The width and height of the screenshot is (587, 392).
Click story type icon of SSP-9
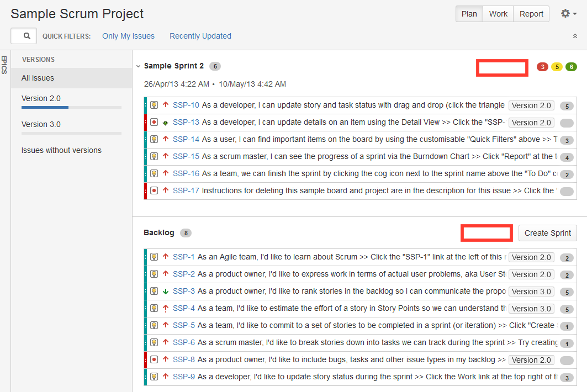[x=154, y=377]
